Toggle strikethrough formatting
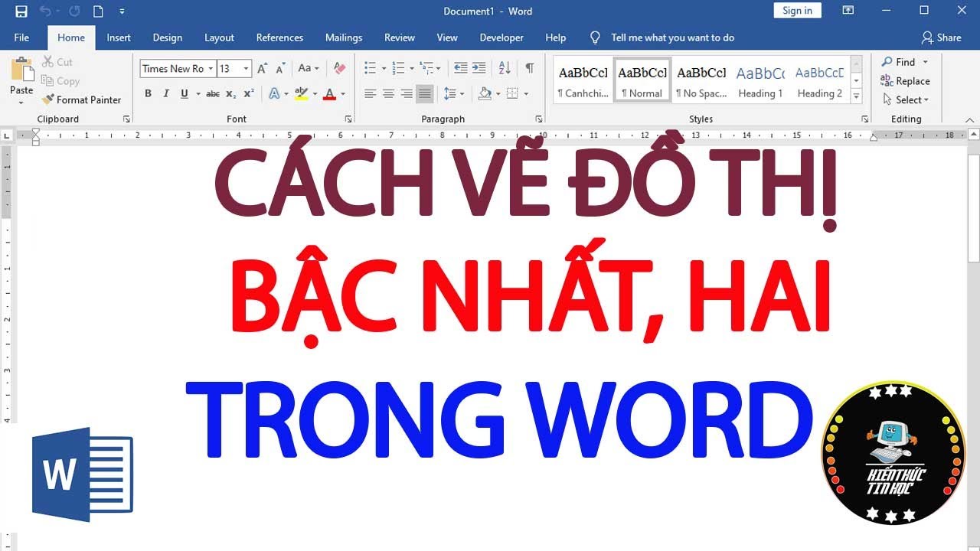 [x=213, y=94]
